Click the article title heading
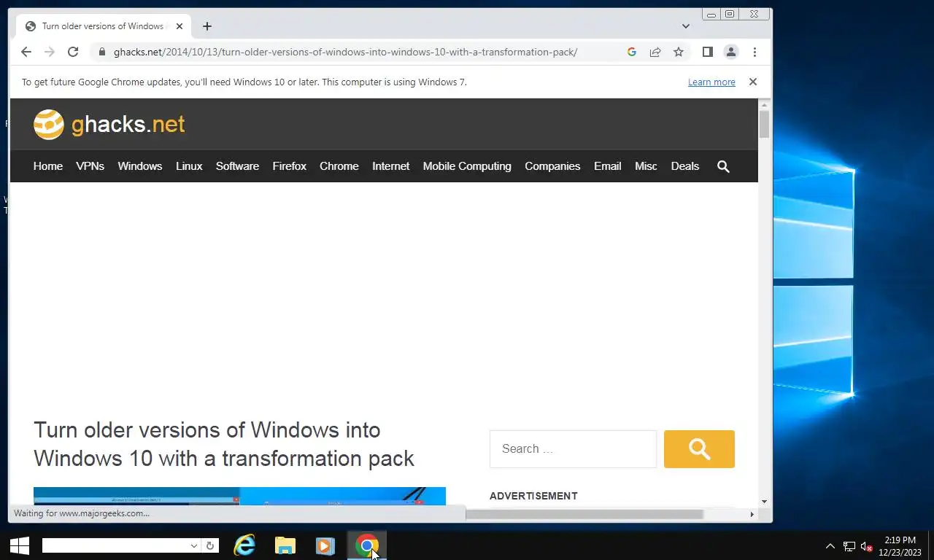The height and width of the screenshot is (560, 934). click(224, 444)
